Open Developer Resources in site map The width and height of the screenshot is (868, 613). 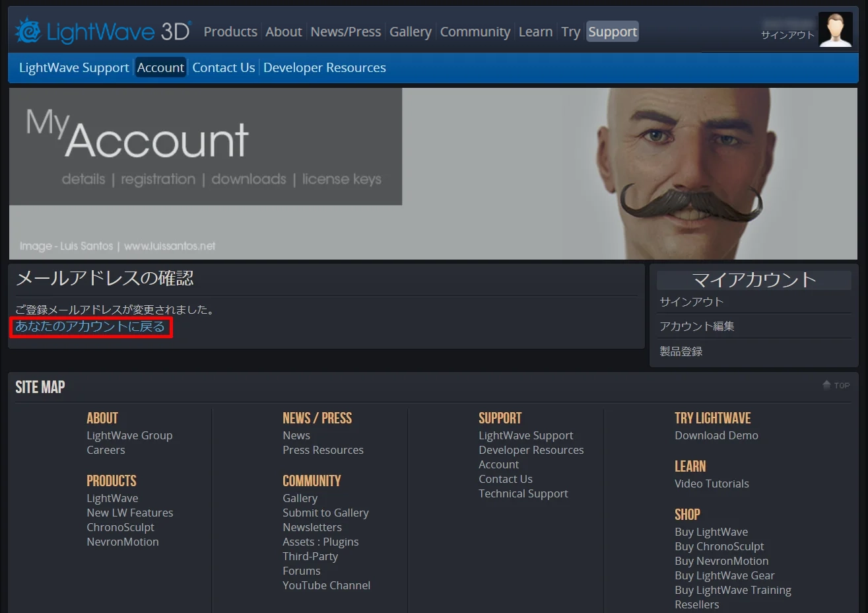(x=531, y=450)
